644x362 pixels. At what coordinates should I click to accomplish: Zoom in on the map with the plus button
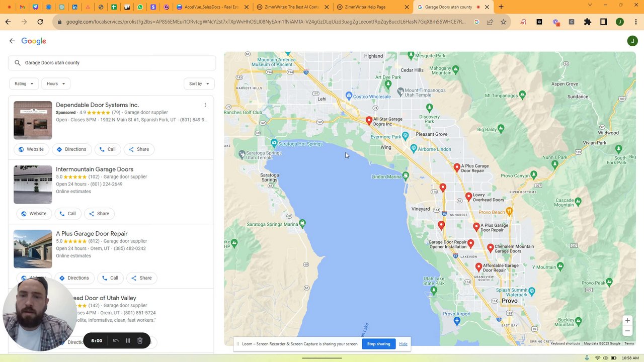(x=627, y=321)
